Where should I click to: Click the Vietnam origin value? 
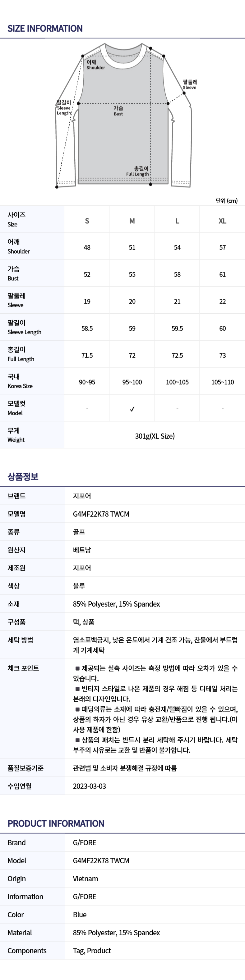point(86,879)
